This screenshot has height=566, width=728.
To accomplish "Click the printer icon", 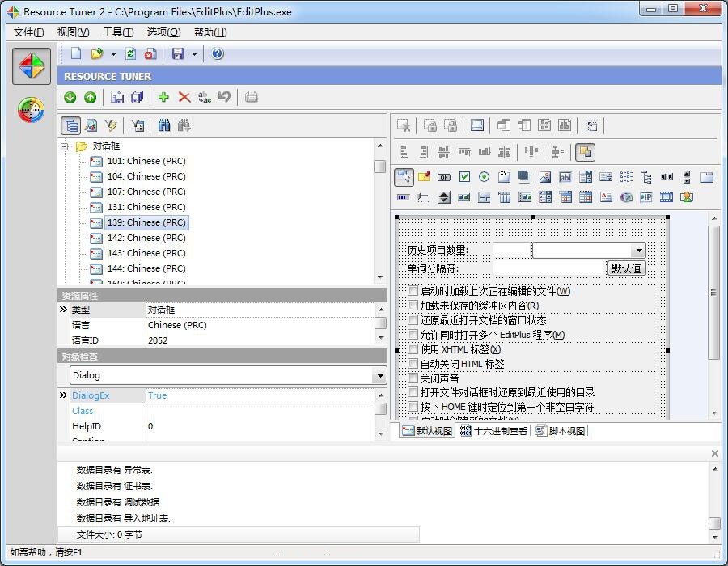I will (252, 97).
